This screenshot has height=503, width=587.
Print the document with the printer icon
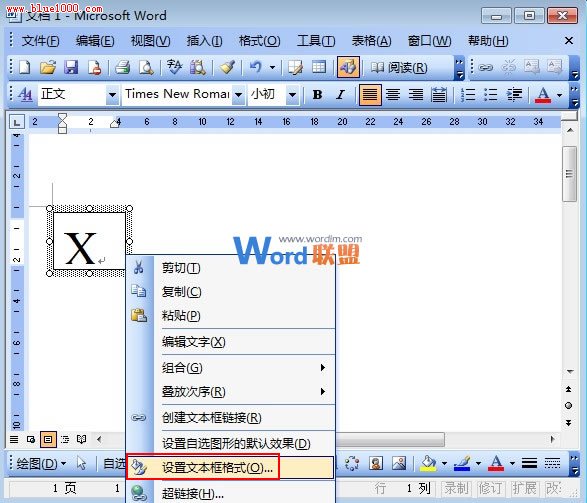coord(122,67)
